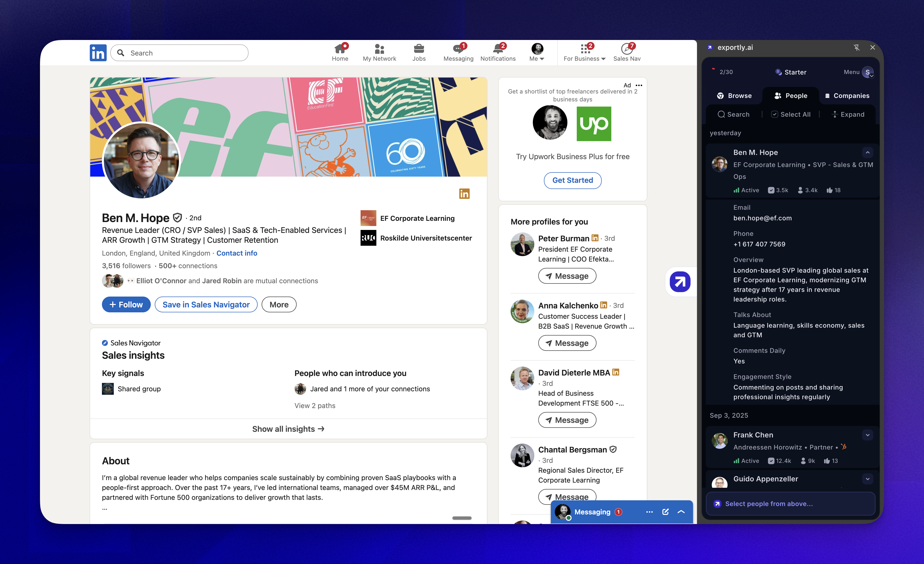Compose a new message in Messaging bar
The height and width of the screenshot is (564, 924).
pos(665,512)
